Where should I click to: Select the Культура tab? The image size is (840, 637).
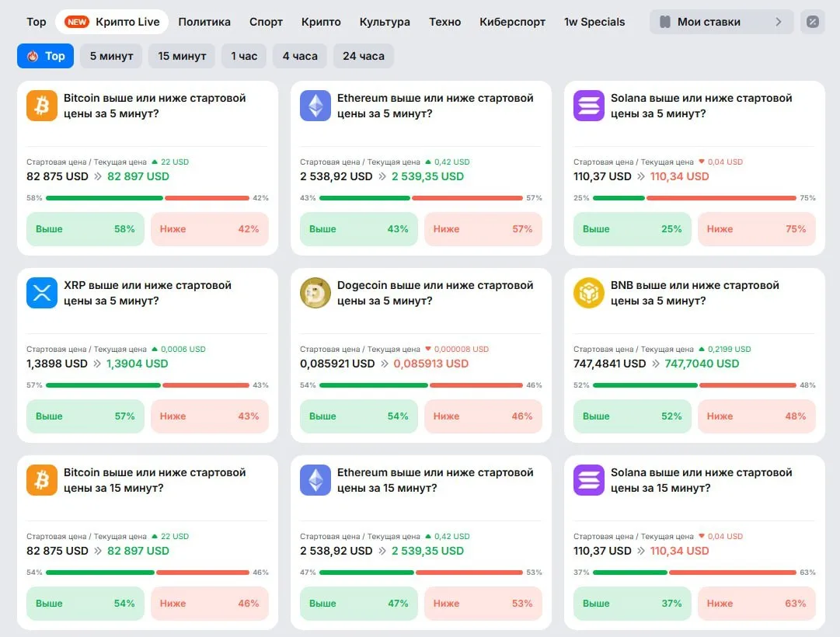click(x=385, y=22)
